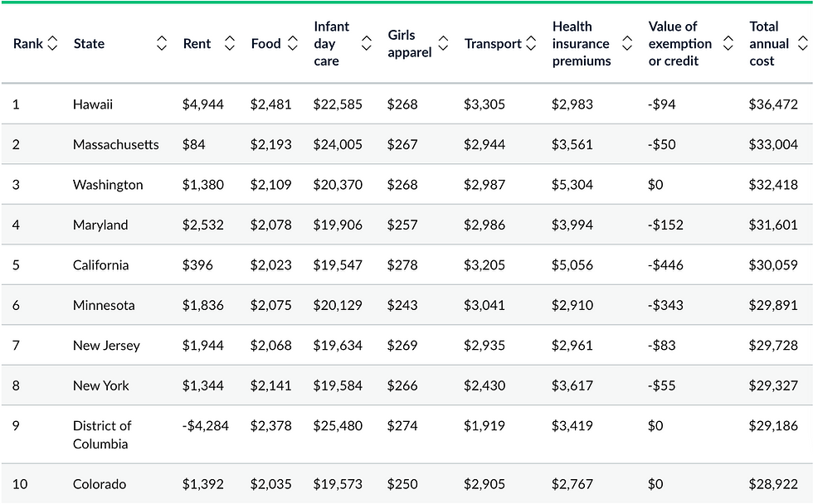This screenshot has width=813, height=504.
Task: Click California's health insurance premium value
Action: pos(572,265)
